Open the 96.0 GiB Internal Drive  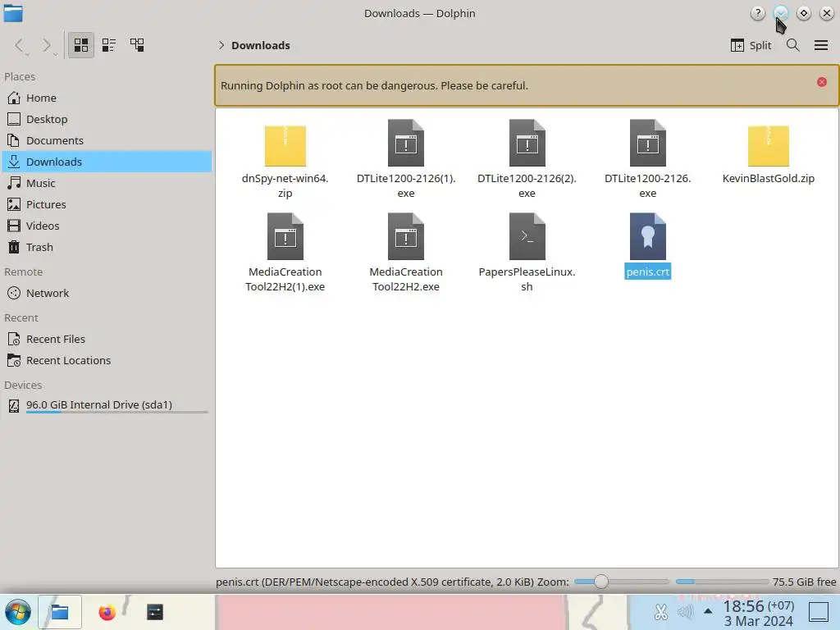coord(106,405)
